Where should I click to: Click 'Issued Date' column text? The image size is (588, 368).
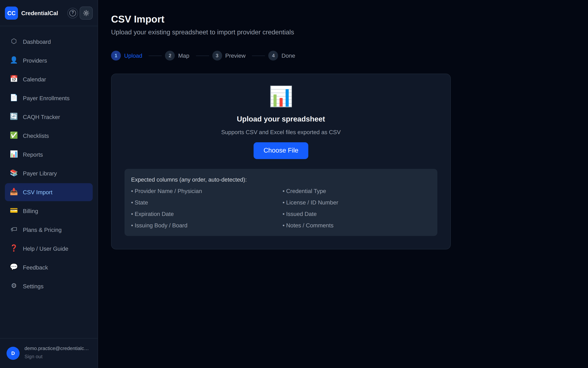pyautogui.click(x=301, y=214)
